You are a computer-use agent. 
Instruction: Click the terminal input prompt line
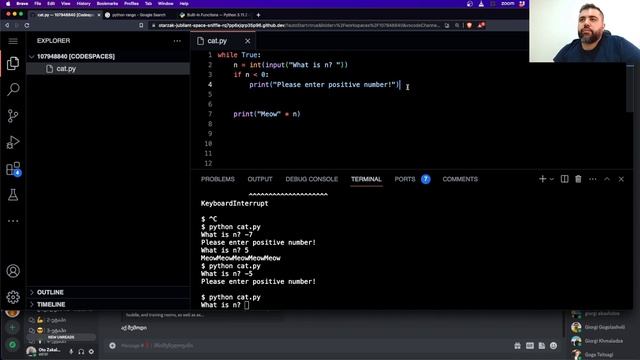coord(225,305)
